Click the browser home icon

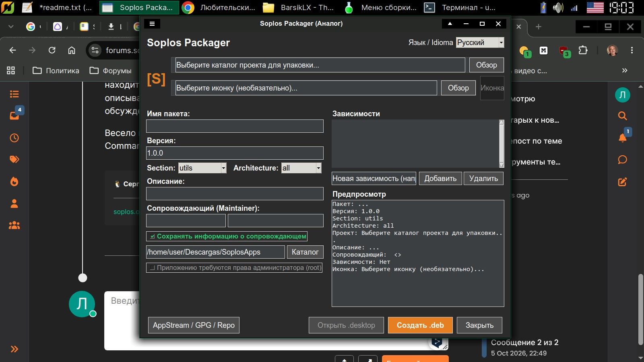72,50
